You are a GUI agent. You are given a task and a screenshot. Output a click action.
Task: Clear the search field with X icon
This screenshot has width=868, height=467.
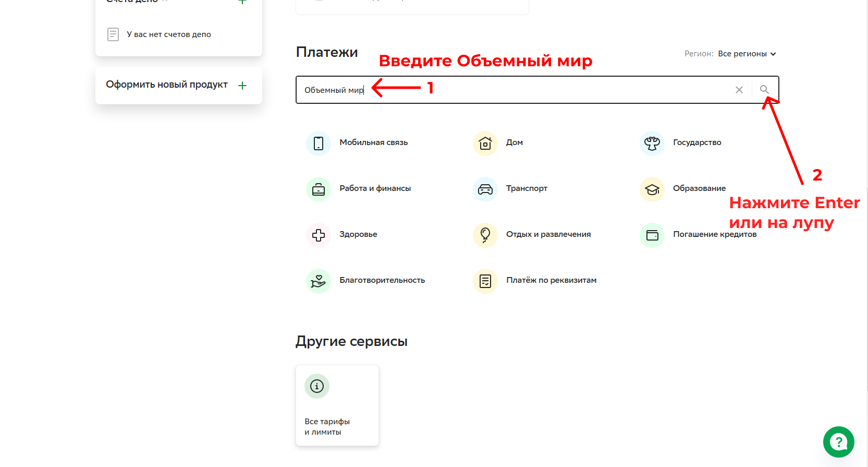click(x=739, y=90)
